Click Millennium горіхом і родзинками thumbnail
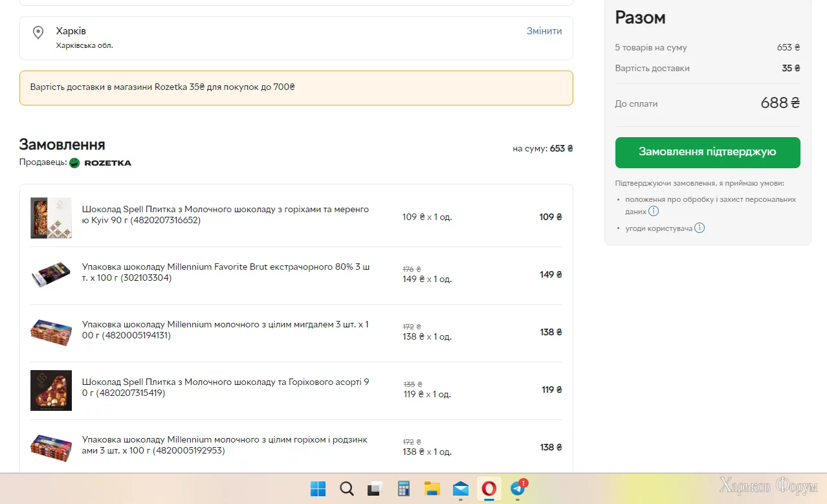This screenshot has height=504, width=827. pos(51,448)
